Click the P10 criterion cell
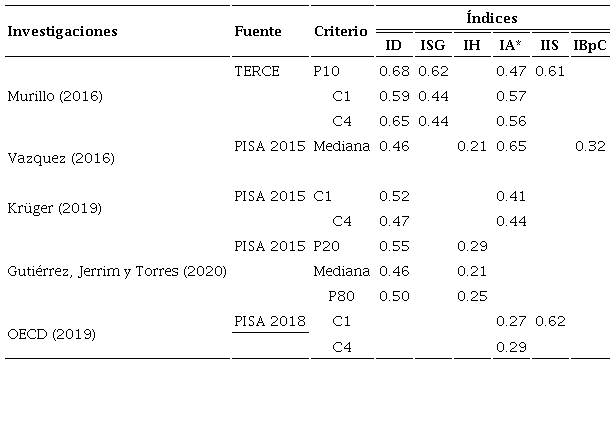 point(326,72)
